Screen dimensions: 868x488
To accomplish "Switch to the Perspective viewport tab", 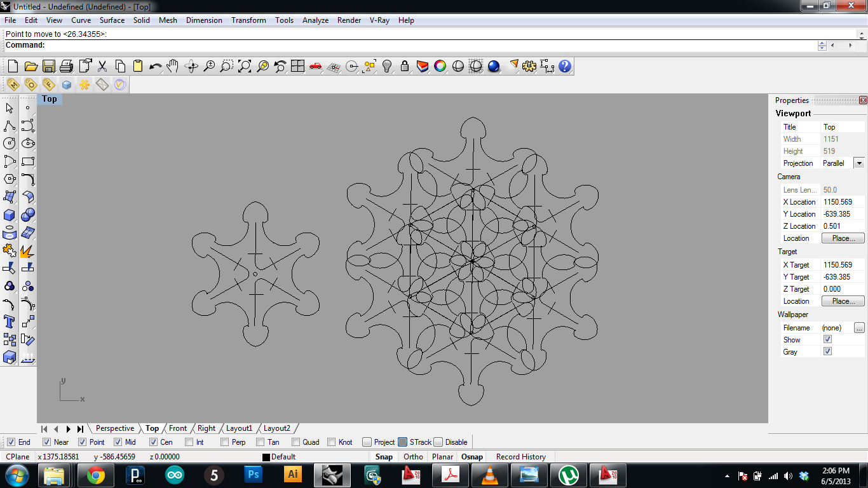I will [115, 428].
